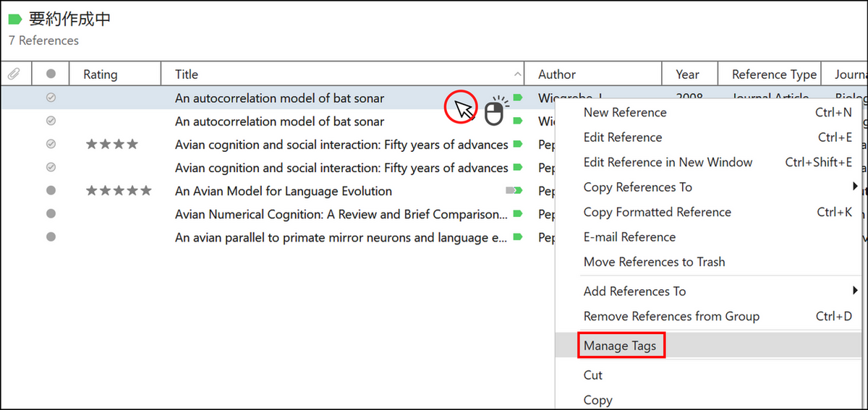Select Move References to Trash
868x410 pixels.
(654, 262)
